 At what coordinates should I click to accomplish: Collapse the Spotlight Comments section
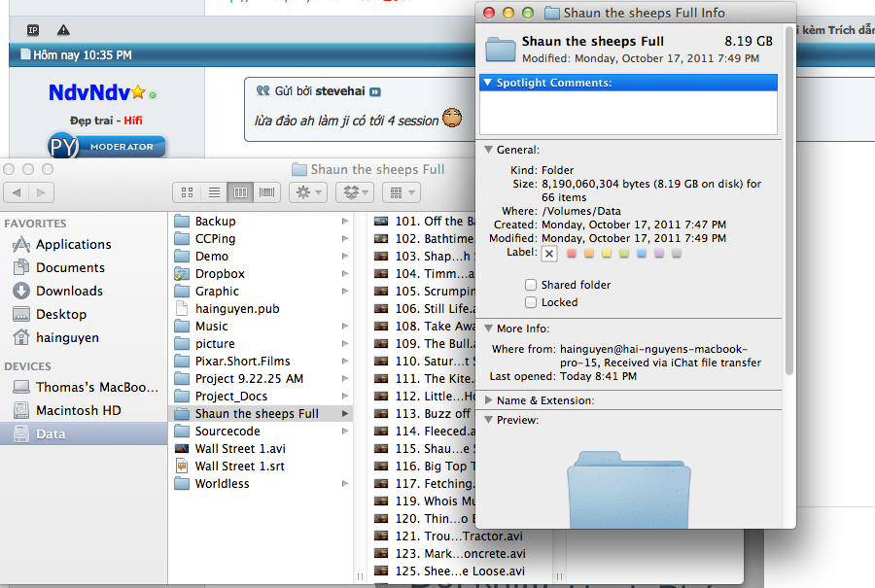(488, 83)
